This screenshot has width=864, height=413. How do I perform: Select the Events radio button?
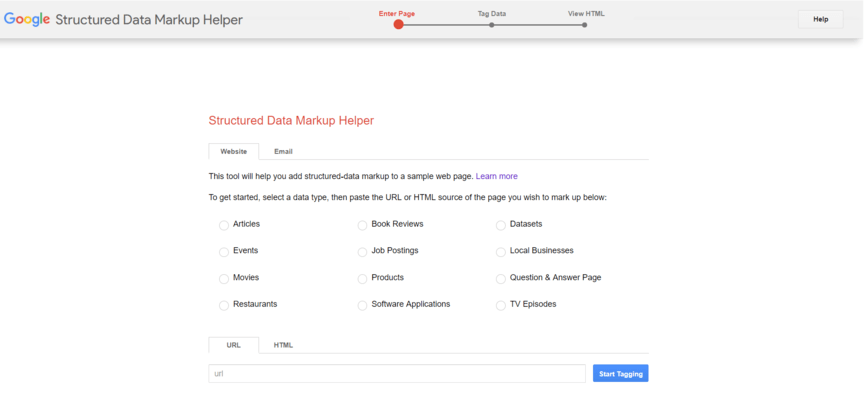point(224,252)
